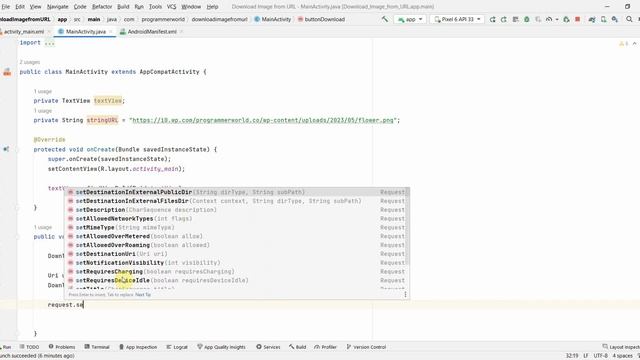Expand the folded import statements
This screenshot has width=640, height=360.
coord(49,43)
